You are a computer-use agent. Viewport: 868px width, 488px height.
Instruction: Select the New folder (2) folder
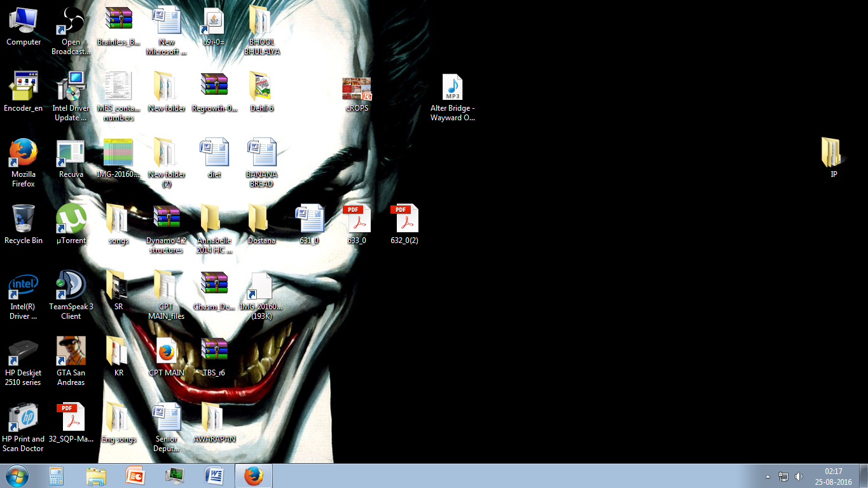[167, 163]
